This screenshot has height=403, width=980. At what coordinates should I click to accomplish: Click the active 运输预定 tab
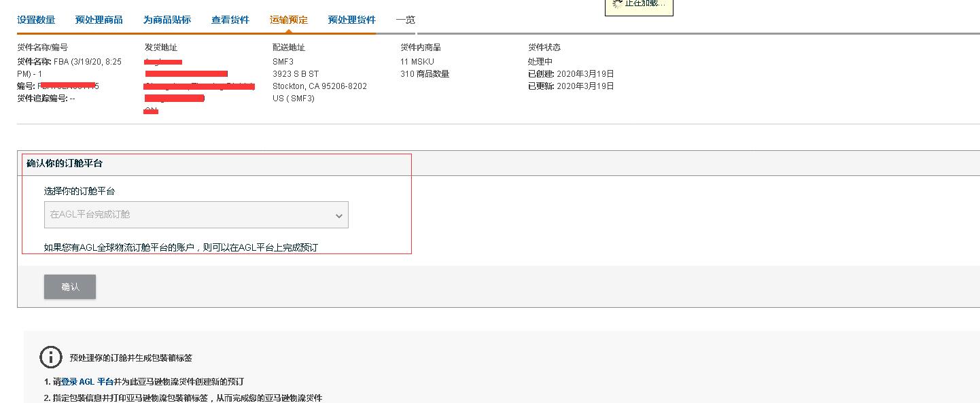pyautogui.click(x=289, y=20)
